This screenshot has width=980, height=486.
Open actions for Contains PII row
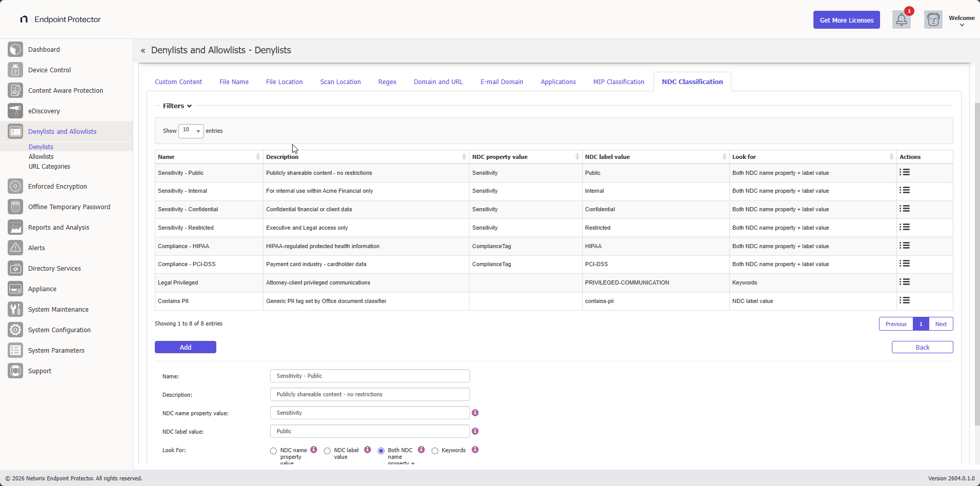coord(905,300)
